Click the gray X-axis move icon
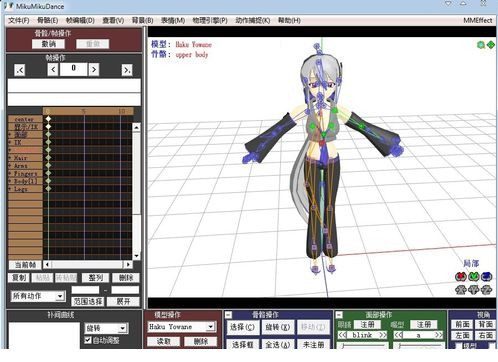This screenshot has height=362, width=498. (461, 289)
